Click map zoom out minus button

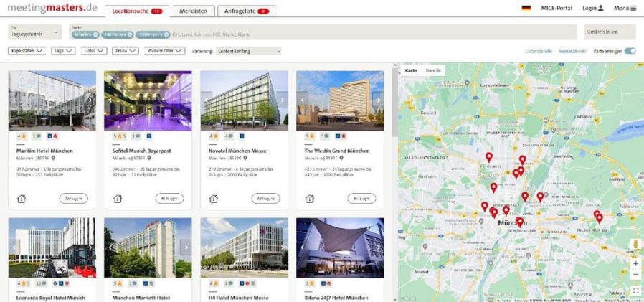point(635,275)
